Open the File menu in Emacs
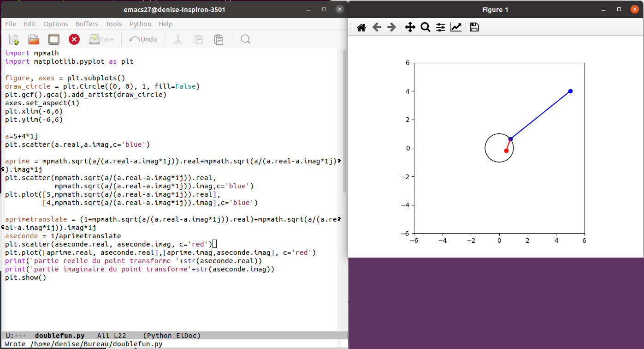 click(10, 24)
